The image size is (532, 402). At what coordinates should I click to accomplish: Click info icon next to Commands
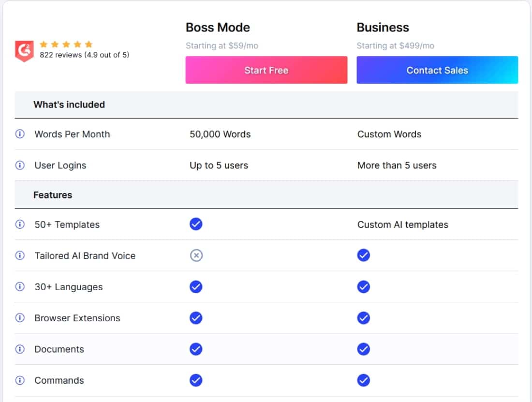20,380
